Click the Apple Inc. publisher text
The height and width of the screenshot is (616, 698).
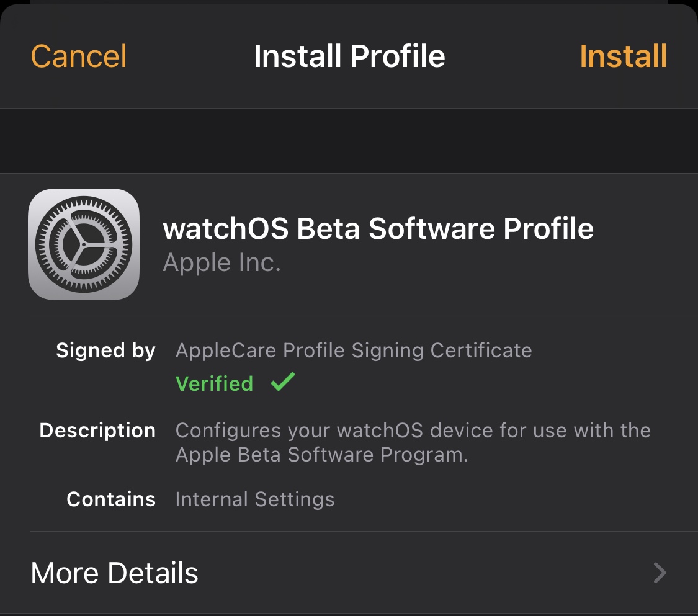(221, 263)
